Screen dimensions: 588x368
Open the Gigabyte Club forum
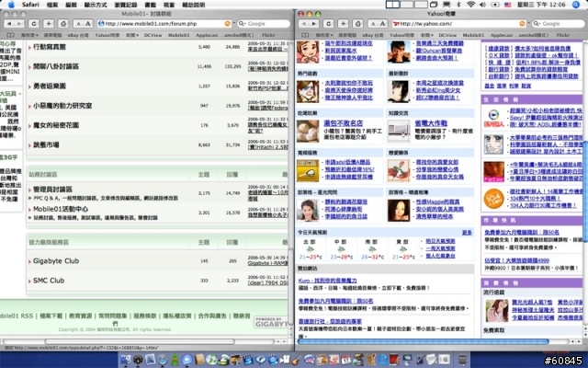(x=56, y=261)
